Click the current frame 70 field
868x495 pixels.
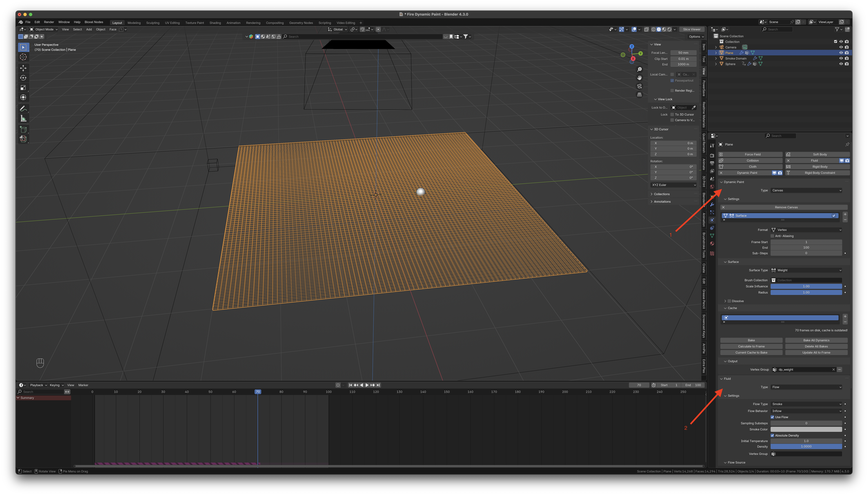tap(639, 385)
